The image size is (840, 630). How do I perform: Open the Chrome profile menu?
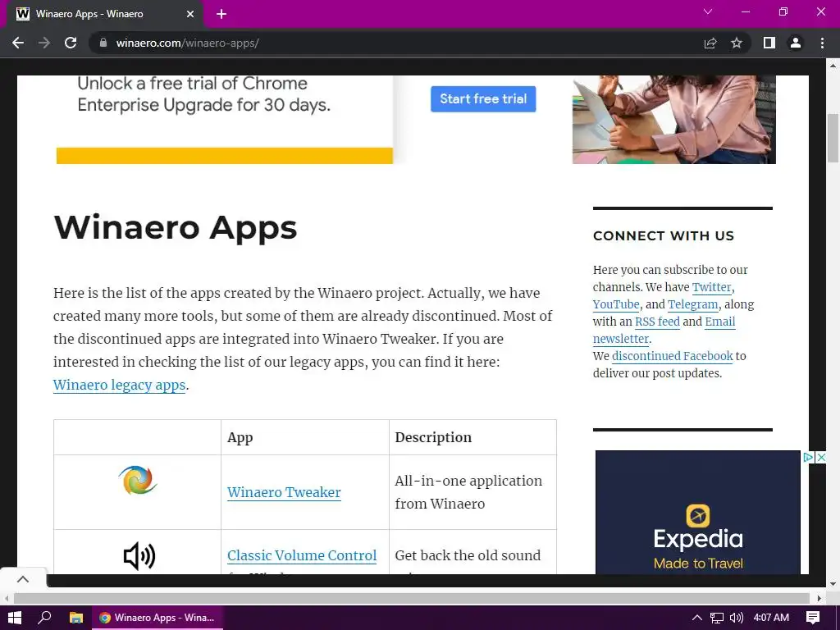(796, 43)
